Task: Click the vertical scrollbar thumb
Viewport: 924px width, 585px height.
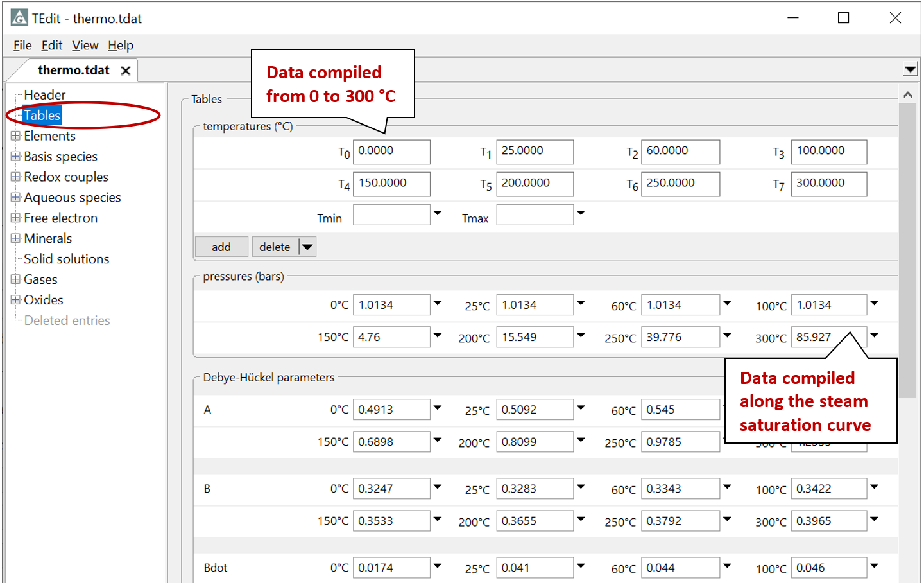Action: (907, 250)
